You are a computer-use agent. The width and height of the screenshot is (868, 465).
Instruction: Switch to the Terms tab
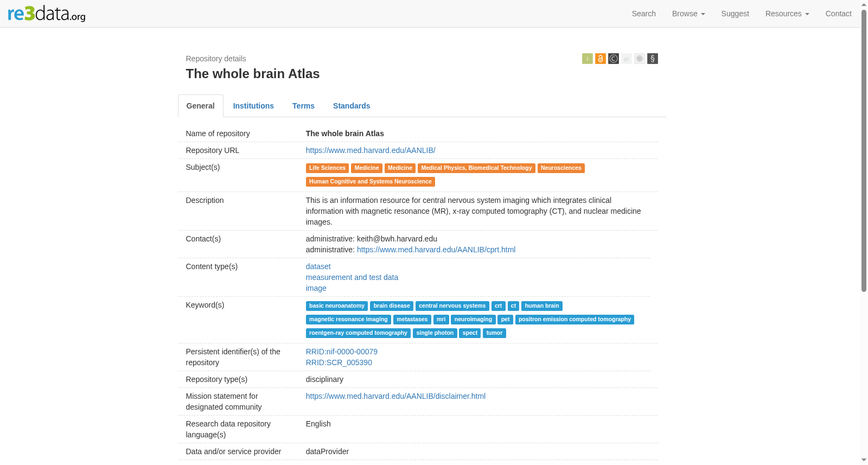click(x=303, y=106)
